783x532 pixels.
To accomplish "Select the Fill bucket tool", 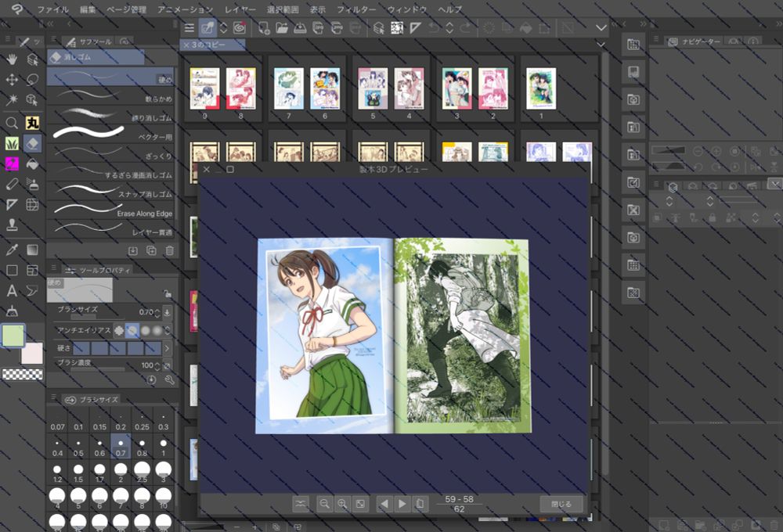I will (32, 164).
